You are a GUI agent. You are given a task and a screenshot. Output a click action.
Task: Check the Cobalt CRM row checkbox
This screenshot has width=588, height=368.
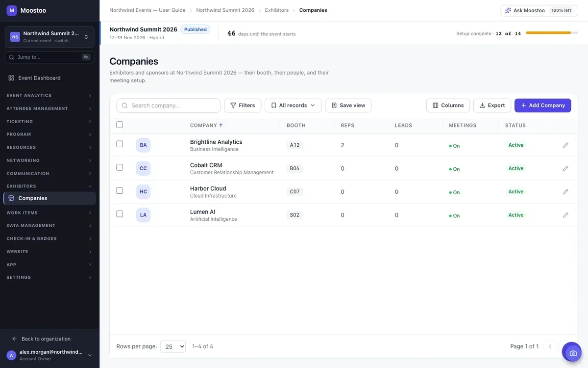[120, 167]
